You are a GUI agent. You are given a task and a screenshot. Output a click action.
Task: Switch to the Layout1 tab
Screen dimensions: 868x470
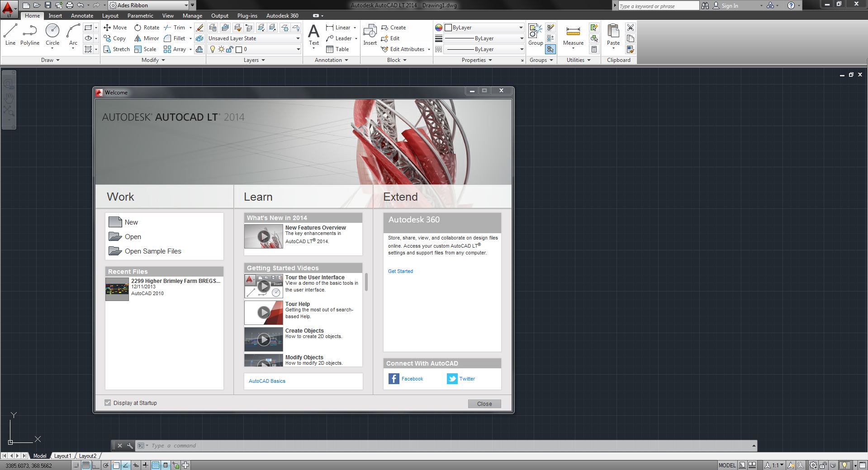point(63,456)
